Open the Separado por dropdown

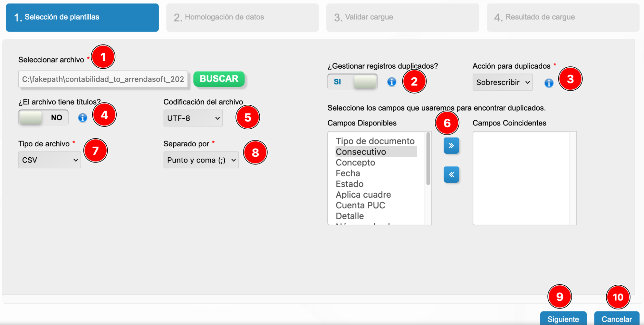click(x=201, y=160)
